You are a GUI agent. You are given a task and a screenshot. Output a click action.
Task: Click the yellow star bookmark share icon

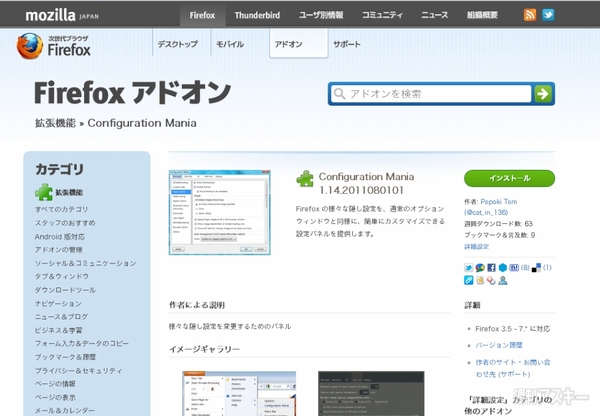click(480, 281)
